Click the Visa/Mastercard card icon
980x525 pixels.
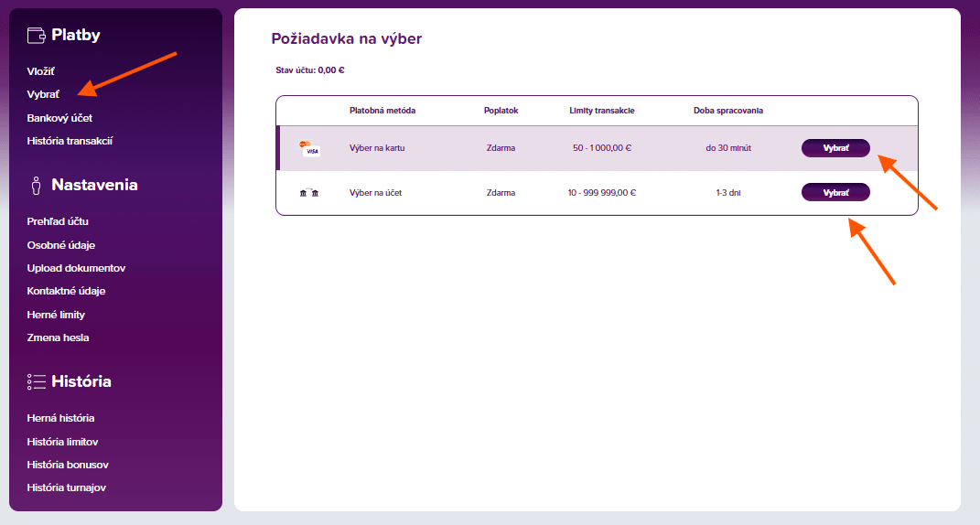[x=309, y=148]
